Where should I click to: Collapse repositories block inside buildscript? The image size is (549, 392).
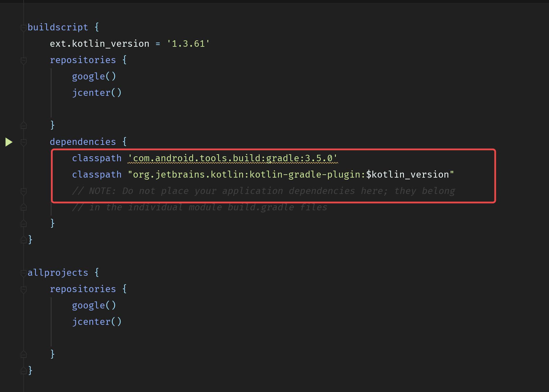tap(24, 61)
